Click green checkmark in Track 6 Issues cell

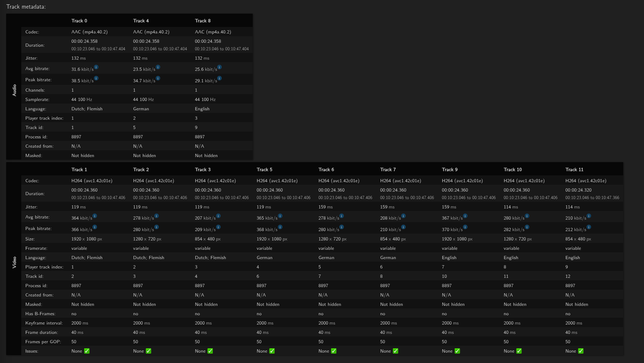pyautogui.click(x=333, y=351)
